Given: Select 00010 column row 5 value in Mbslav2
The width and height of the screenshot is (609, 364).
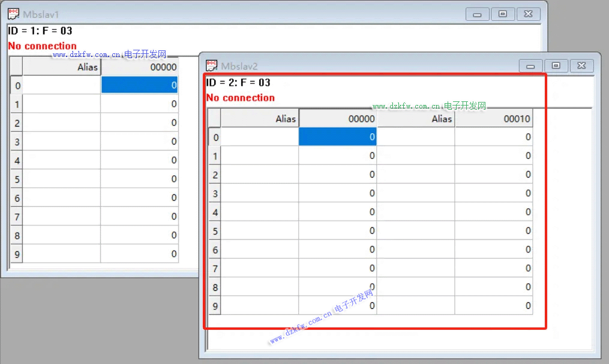Looking at the screenshot, I should point(494,230).
